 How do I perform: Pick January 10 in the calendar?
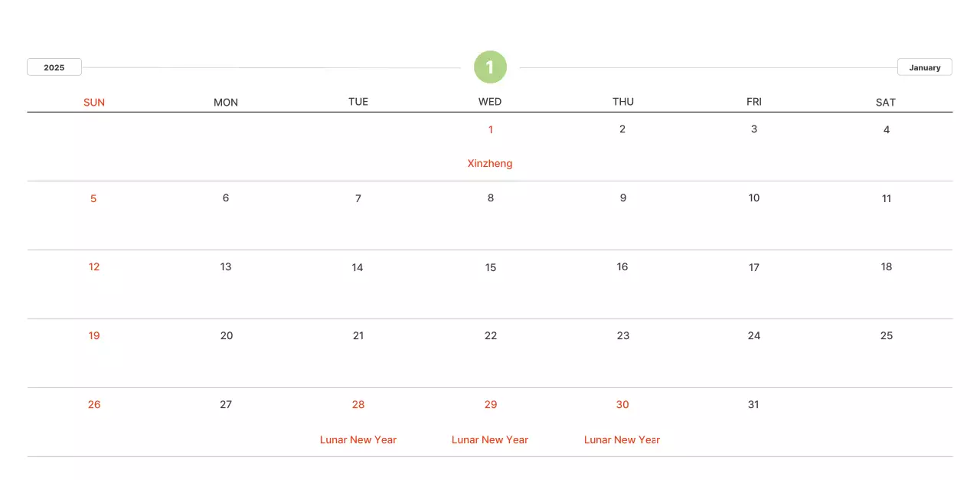(754, 198)
